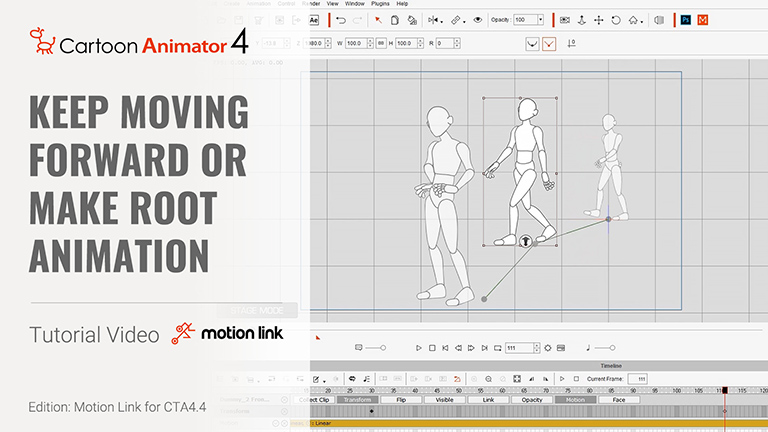The height and width of the screenshot is (432, 768).
Task: Click Play in the playback bar
Action: click(x=419, y=348)
